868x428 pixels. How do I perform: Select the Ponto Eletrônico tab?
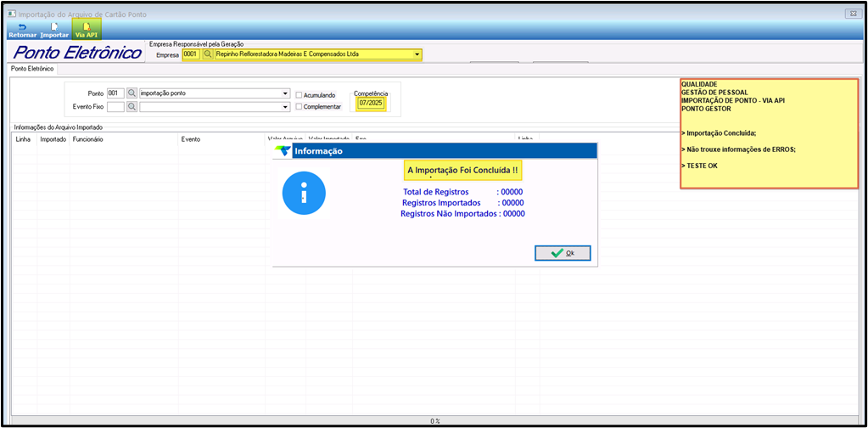coord(32,70)
